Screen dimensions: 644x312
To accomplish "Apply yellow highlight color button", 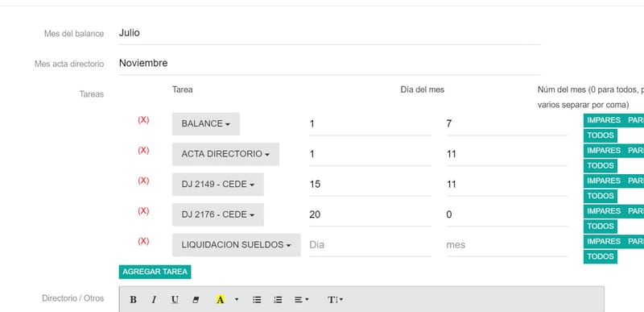I will click(220, 300).
